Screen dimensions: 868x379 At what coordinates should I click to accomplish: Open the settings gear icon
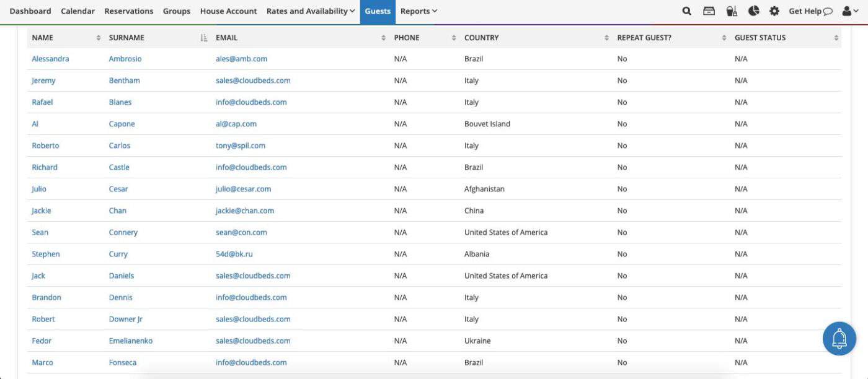(774, 11)
